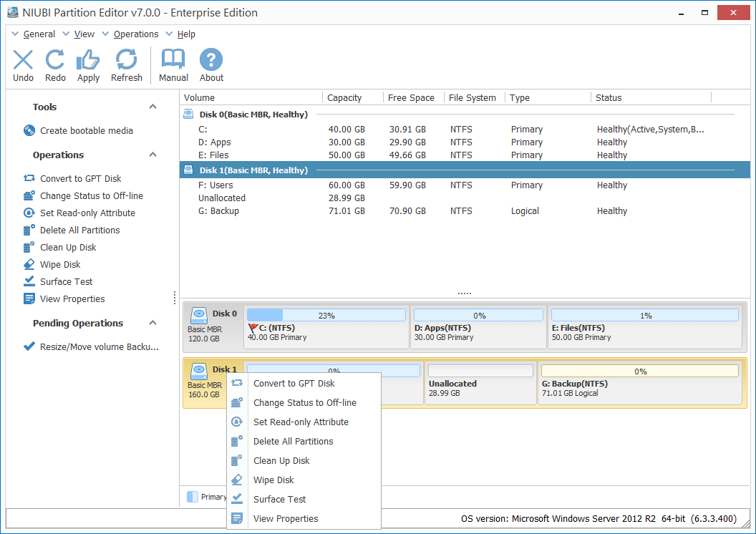Viewport: 756px width, 534px height.
Task: Select the Unallocated 28.99 GB block
Action: point(480,383)
